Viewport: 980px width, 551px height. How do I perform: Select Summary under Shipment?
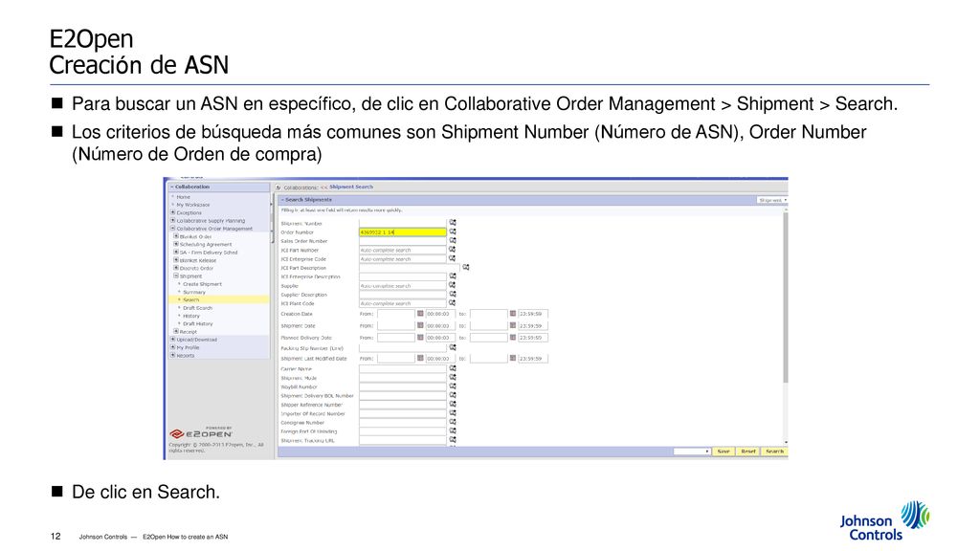pyautogui.click(x=193, y=292)
